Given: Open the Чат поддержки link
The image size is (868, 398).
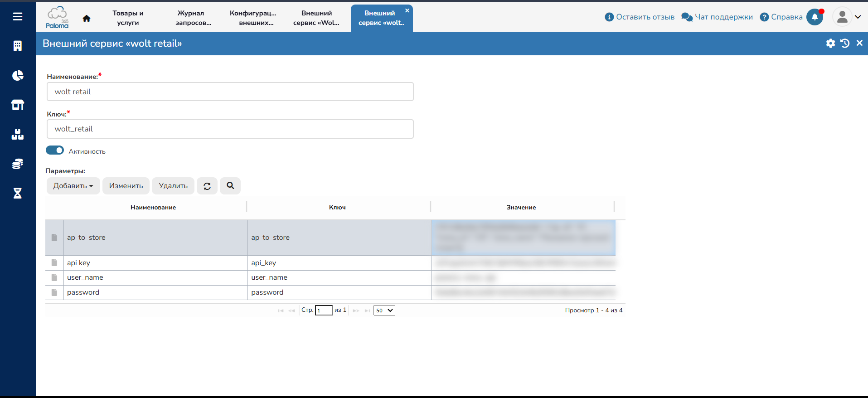Looking at the screenshot, I should tap(717, 17).
